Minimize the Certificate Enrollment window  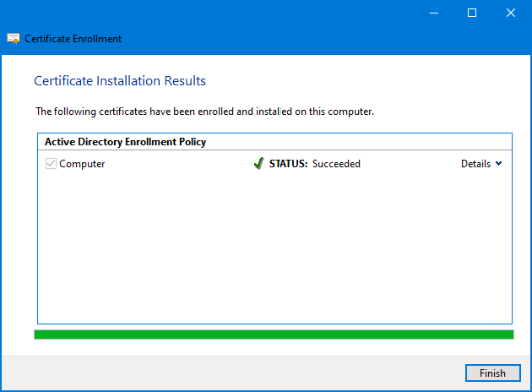pos(434,13)
